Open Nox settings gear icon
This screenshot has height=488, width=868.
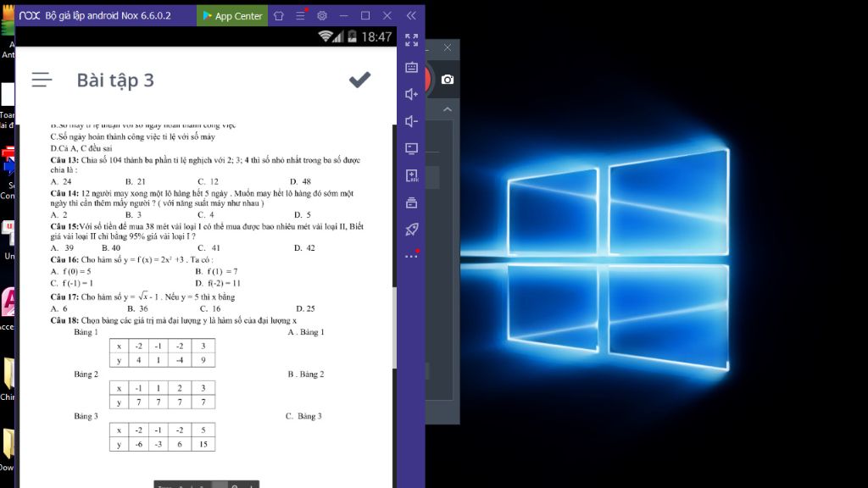pyautogui.click(x=322, y=15)
